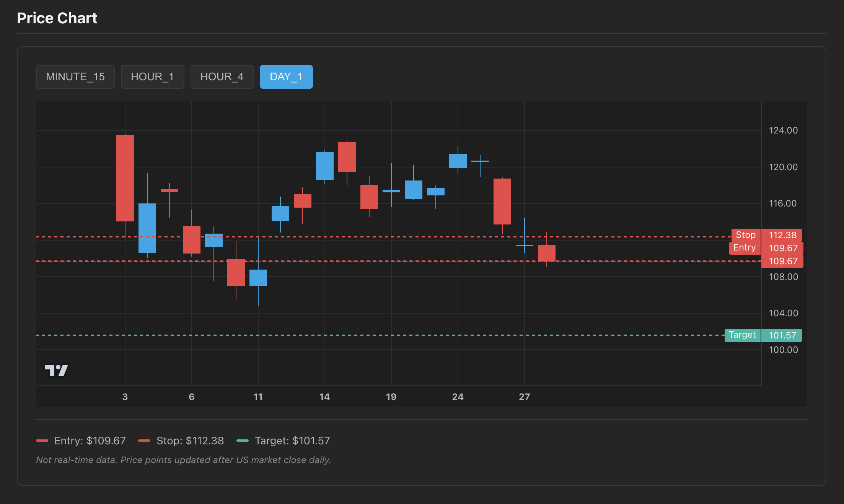Click the 124.00 price axis label
The image size is (844, 504).
[x=783, y=130]
